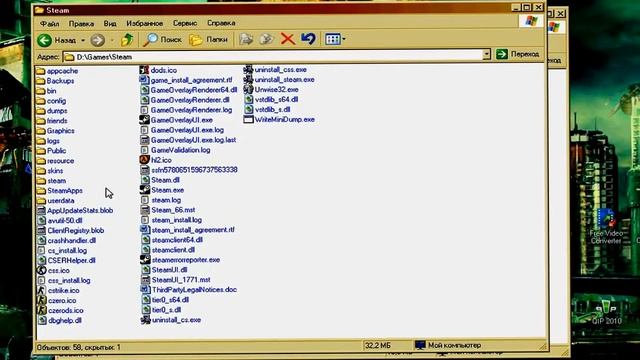Open the Сервис menu
The image size is (640, 360).
point(185,23)
